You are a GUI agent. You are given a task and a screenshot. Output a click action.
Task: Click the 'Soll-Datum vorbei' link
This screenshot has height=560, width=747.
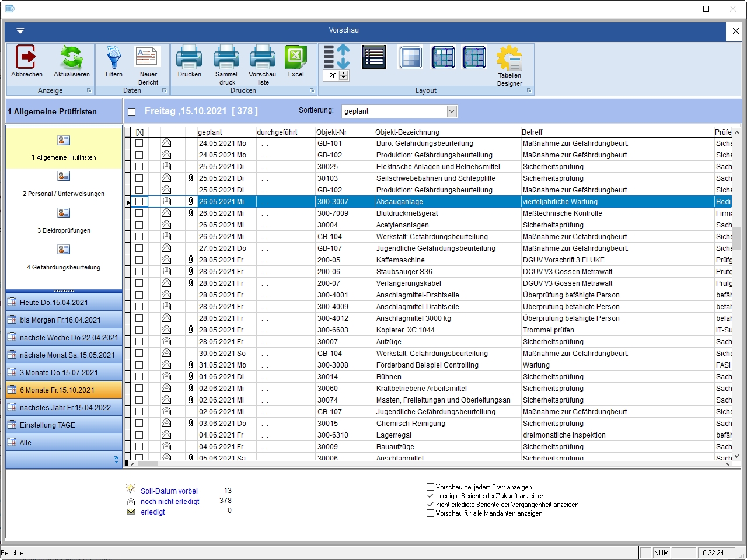click(169, 491)
